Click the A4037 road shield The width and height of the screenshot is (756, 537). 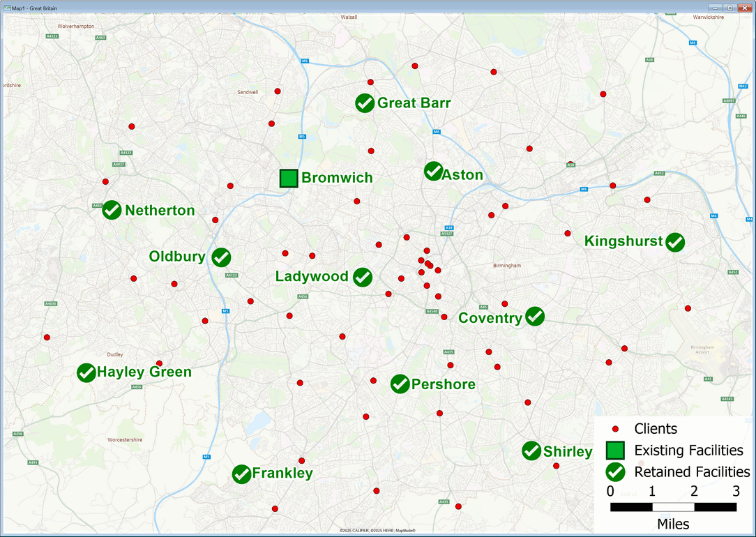[119, 165]
